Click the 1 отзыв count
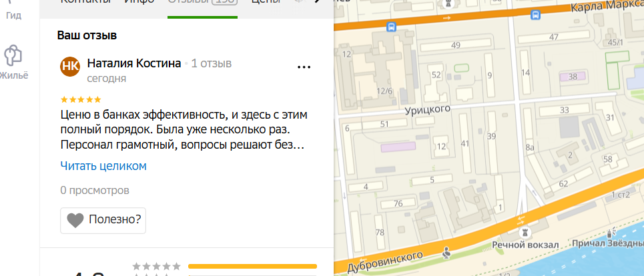 (x=211, y=63)
